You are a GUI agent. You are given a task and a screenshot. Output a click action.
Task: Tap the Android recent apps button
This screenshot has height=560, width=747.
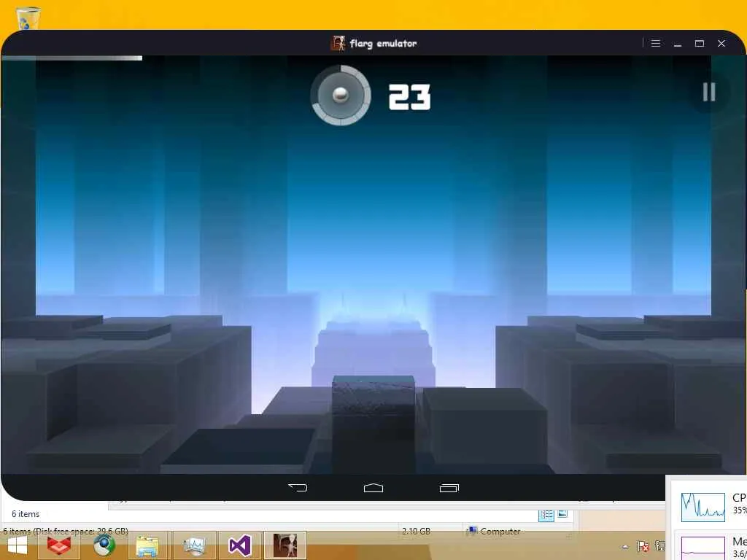(x=449, y=488)
